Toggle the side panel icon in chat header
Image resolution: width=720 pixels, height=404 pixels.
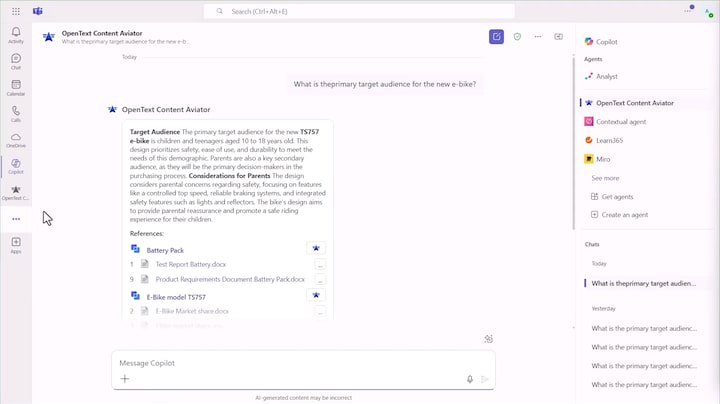558,37
